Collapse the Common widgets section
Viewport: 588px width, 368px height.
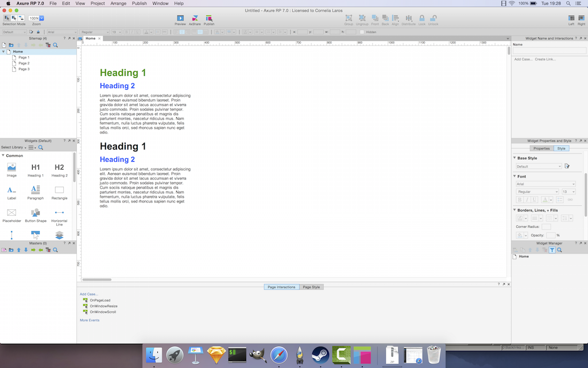3,155
